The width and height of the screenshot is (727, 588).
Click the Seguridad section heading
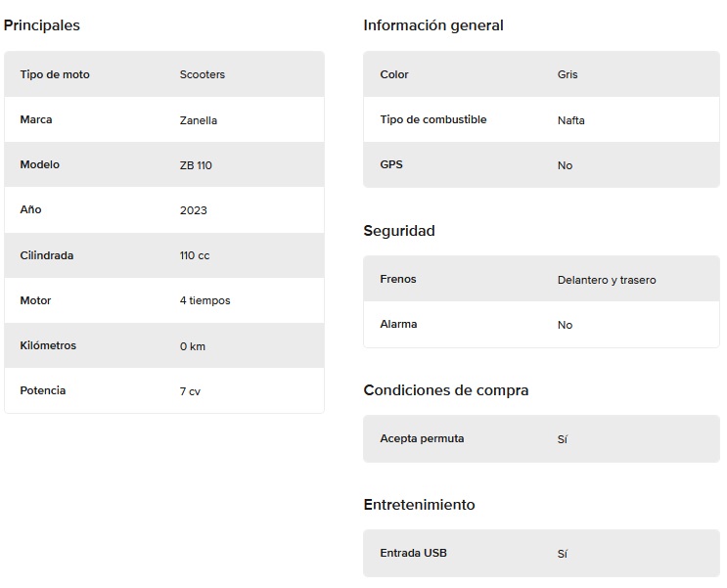tap(399, 231)
